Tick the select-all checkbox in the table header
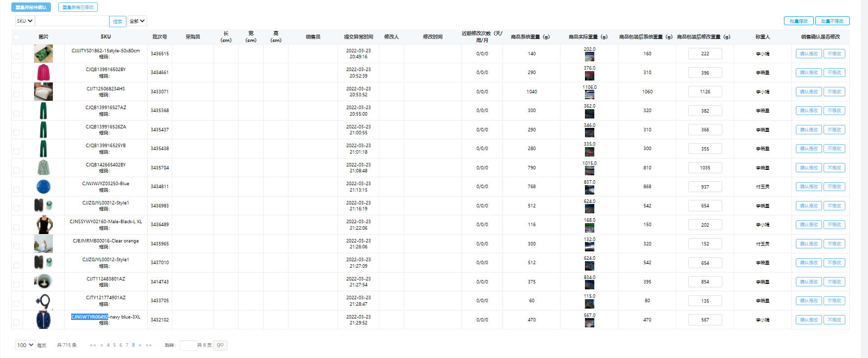The width and height of the screenshot is (868, 358). pos(17,37)
